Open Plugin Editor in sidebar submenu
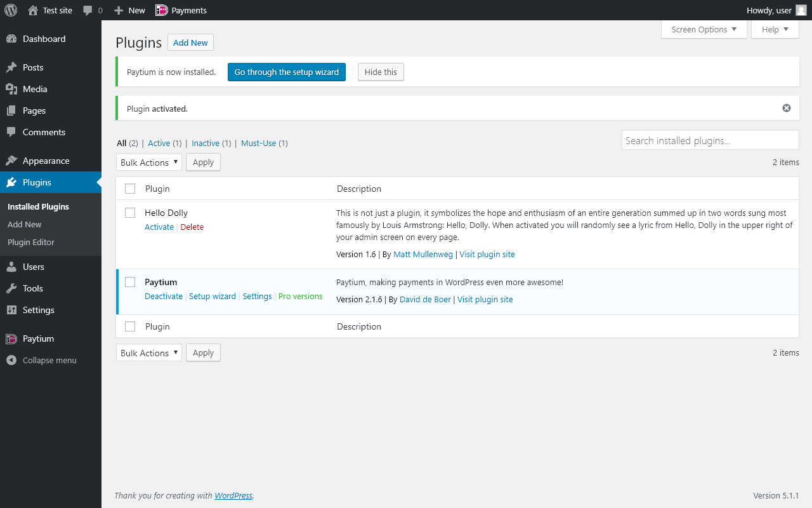The width and height of the screenshot is (812, 508). (31, 242)
